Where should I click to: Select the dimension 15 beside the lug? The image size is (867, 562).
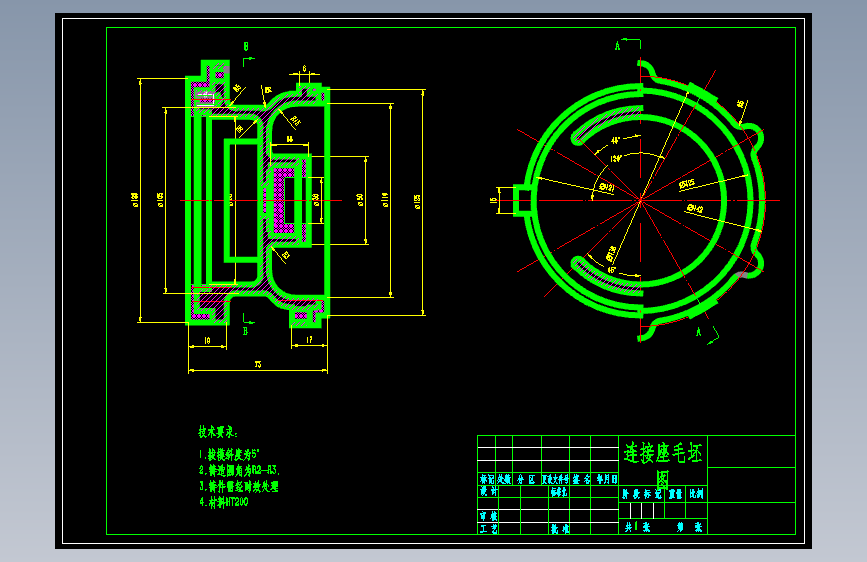(494, 200)
